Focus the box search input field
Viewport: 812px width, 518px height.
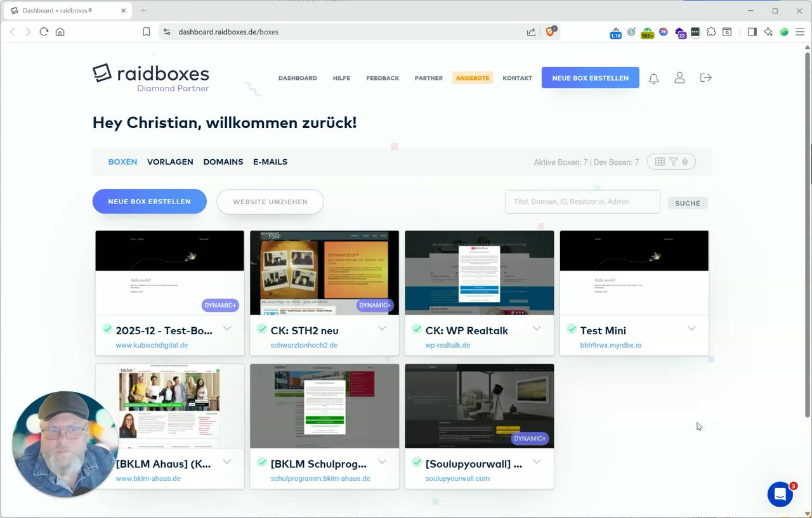582,202
